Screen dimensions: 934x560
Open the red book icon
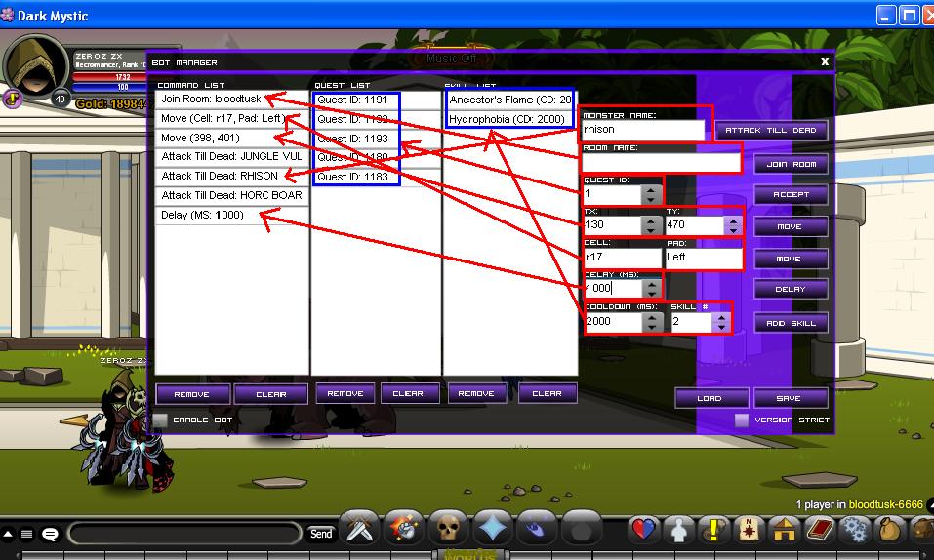(x=820, y=529)
